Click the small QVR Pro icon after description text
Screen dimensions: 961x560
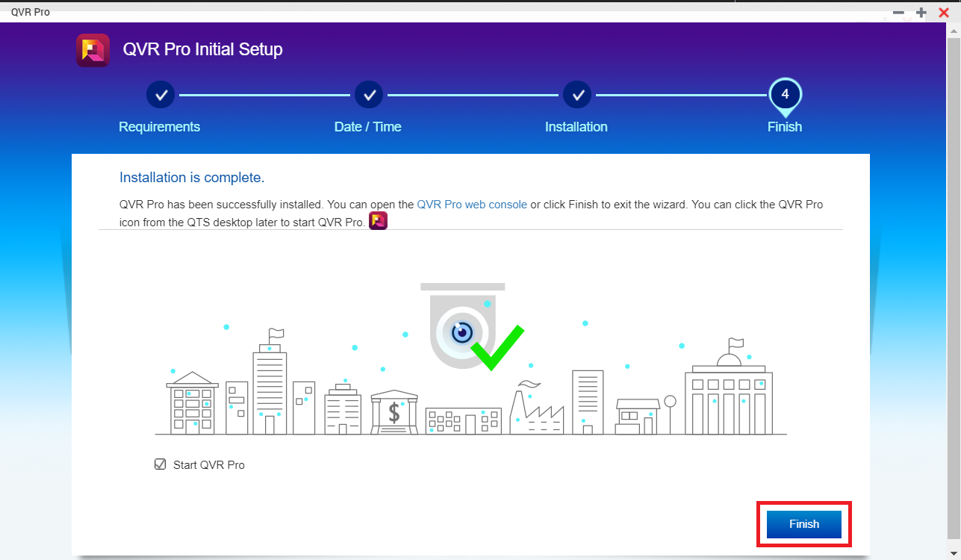coord(378,221)
